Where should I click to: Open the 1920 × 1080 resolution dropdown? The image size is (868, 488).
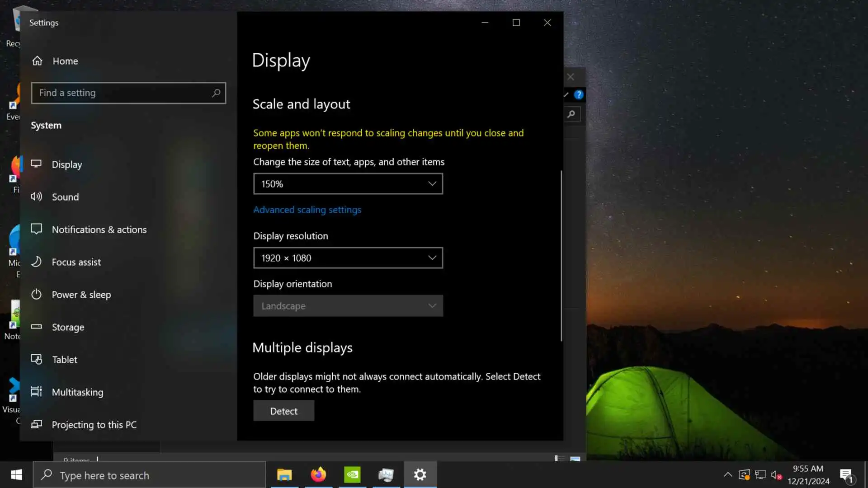click(x=348, y=258)
